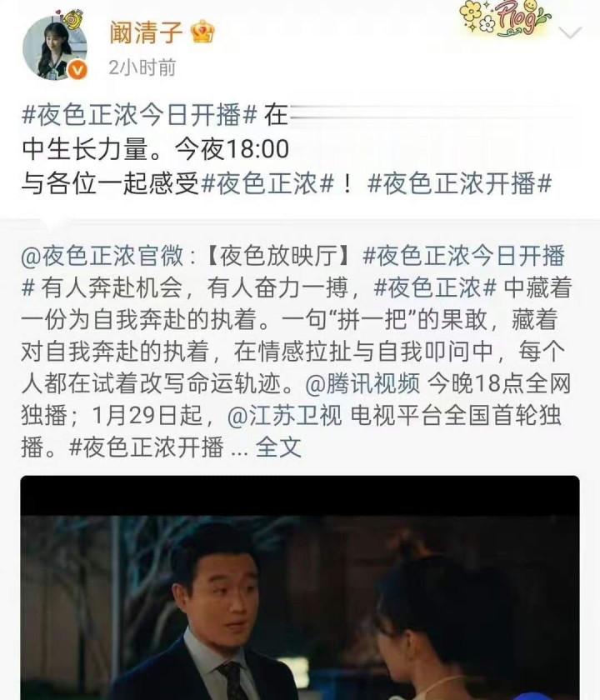The image size is (600, 700).
Task: Open hashtag #夜色正浓今日开播# in the post
Action: pos(139,115)
